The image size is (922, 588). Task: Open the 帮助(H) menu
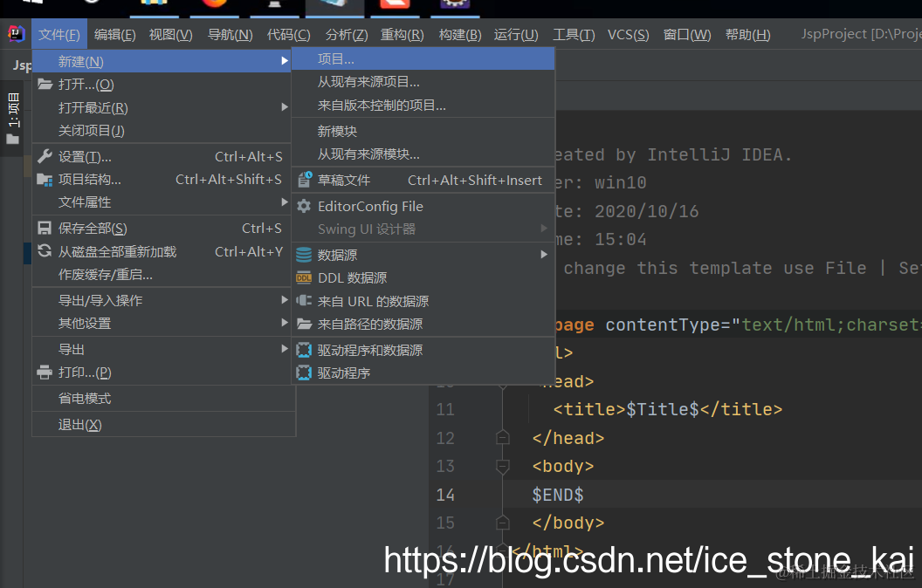(747, 35)
